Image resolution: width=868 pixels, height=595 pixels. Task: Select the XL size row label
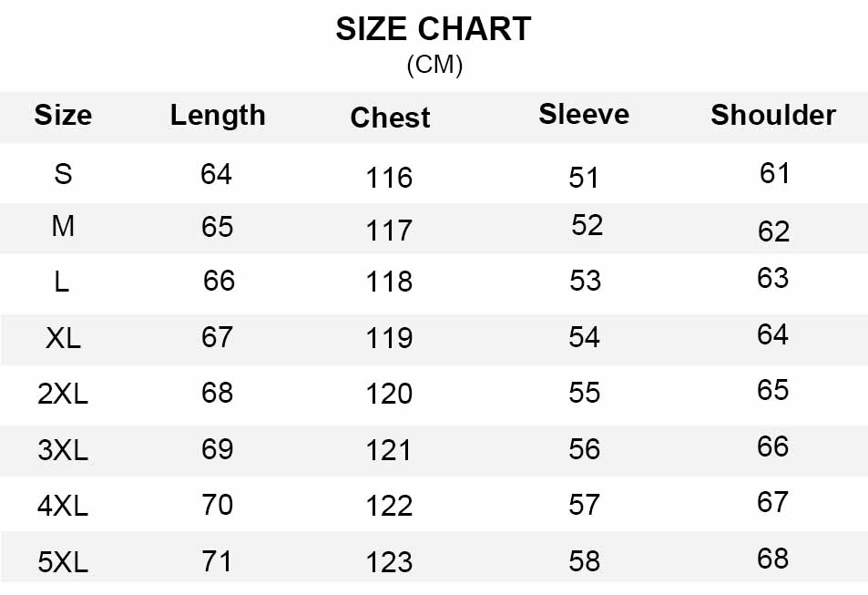pos(63,338)
